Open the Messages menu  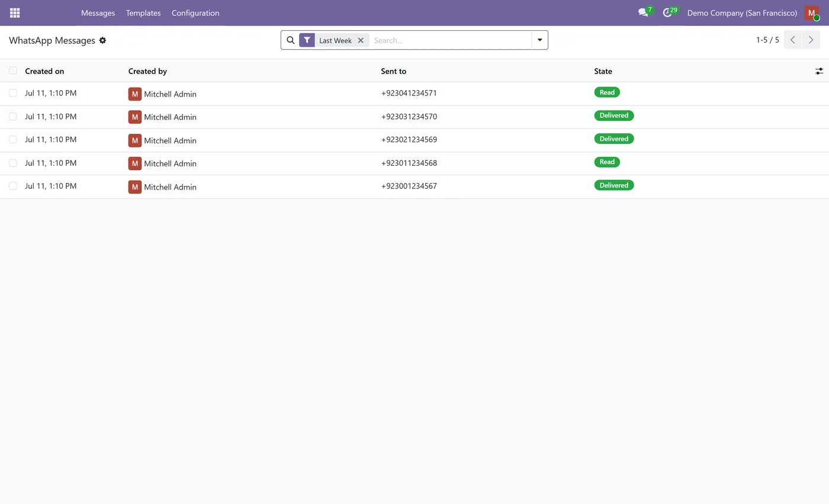[x=98, y=12]
